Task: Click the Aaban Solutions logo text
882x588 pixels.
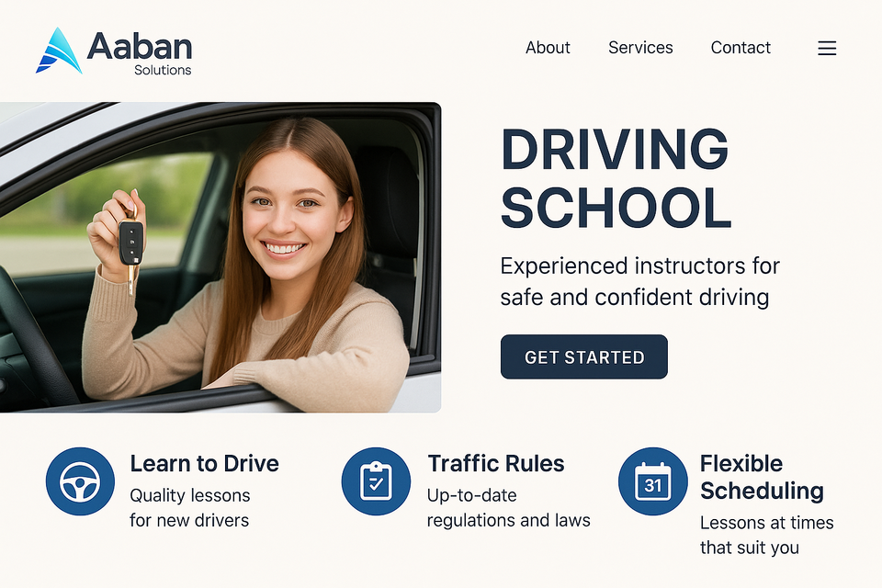Action: click(140, 53)
